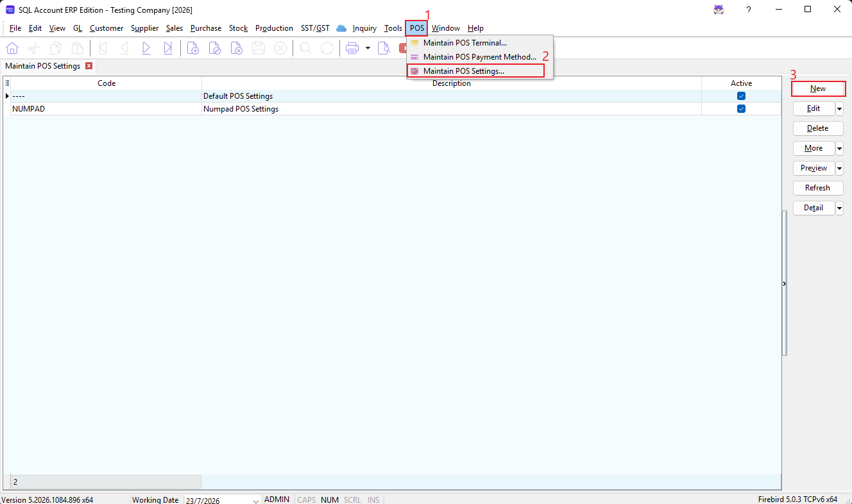Click the Edit button
852x504 pixels.
(814, 108)
